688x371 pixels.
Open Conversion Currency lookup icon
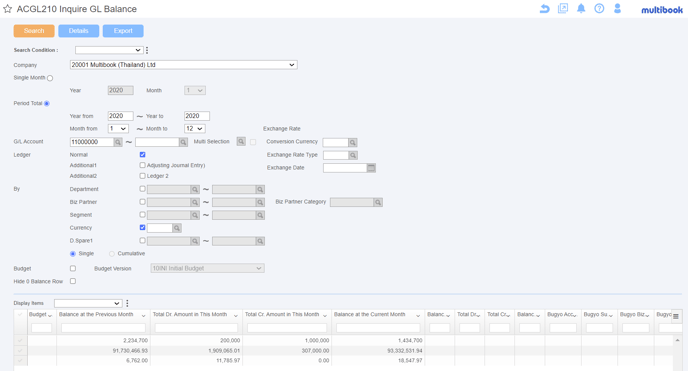coord(352,143)
